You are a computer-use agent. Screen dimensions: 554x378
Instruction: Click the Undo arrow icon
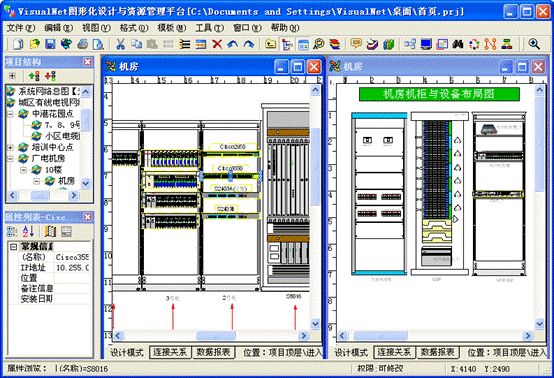[233, 44]
